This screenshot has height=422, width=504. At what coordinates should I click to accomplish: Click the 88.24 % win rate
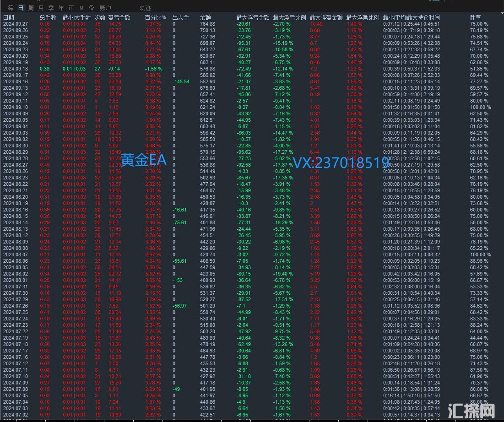pos(479,325)
